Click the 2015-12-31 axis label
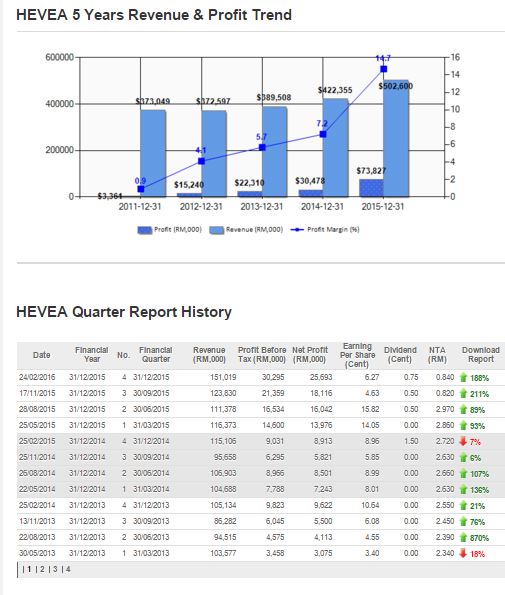The height and width of the screenshot is (595, 505). (x=383, y=207)
